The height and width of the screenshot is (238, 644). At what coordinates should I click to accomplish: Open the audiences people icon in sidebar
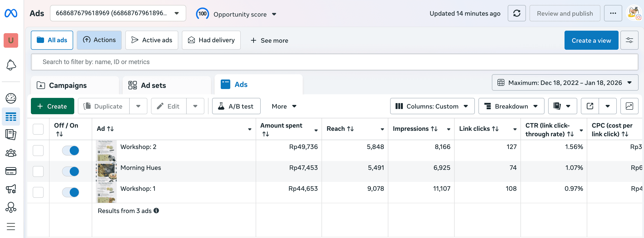coord(11,153)
